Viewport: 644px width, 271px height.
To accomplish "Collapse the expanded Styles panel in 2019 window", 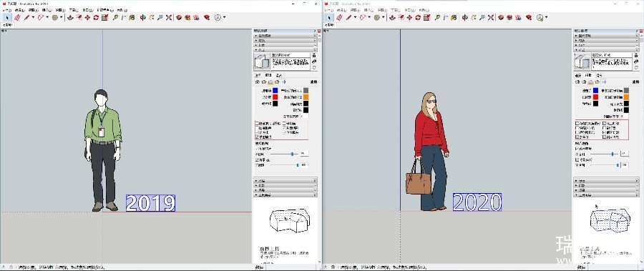I will 285,50.
